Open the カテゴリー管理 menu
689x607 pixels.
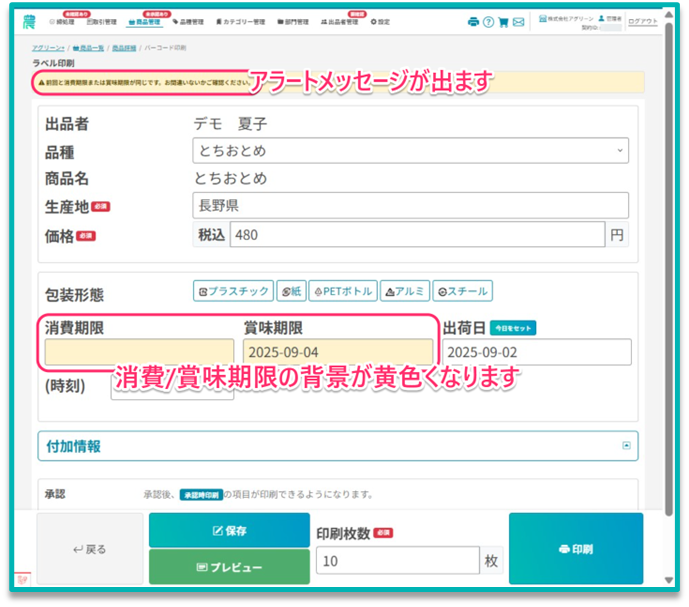click(x=240, y=21)
